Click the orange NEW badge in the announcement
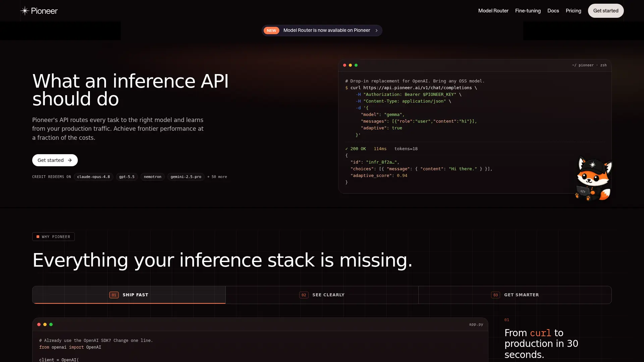 (271, 31)
